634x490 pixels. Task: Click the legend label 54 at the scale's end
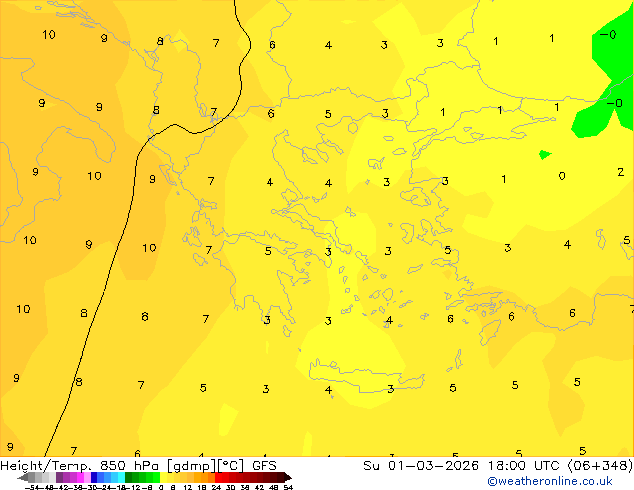288,487
